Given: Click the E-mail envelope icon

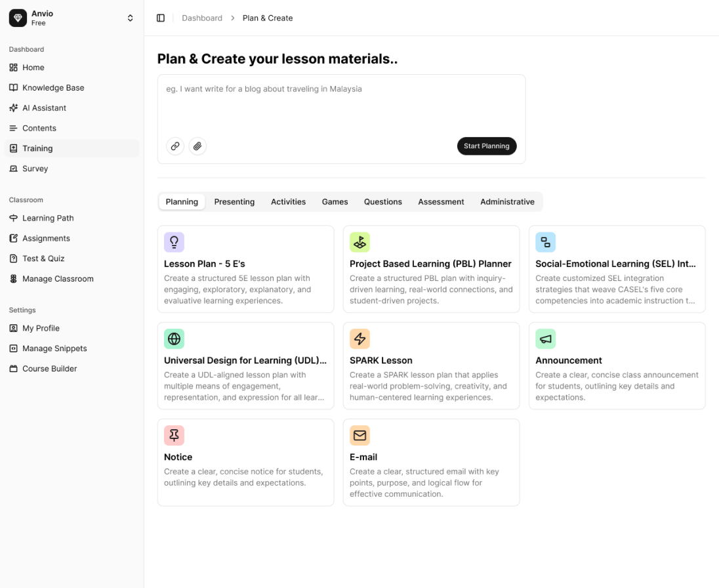Looking at the screenshot, I should click(x=359, y=435).
